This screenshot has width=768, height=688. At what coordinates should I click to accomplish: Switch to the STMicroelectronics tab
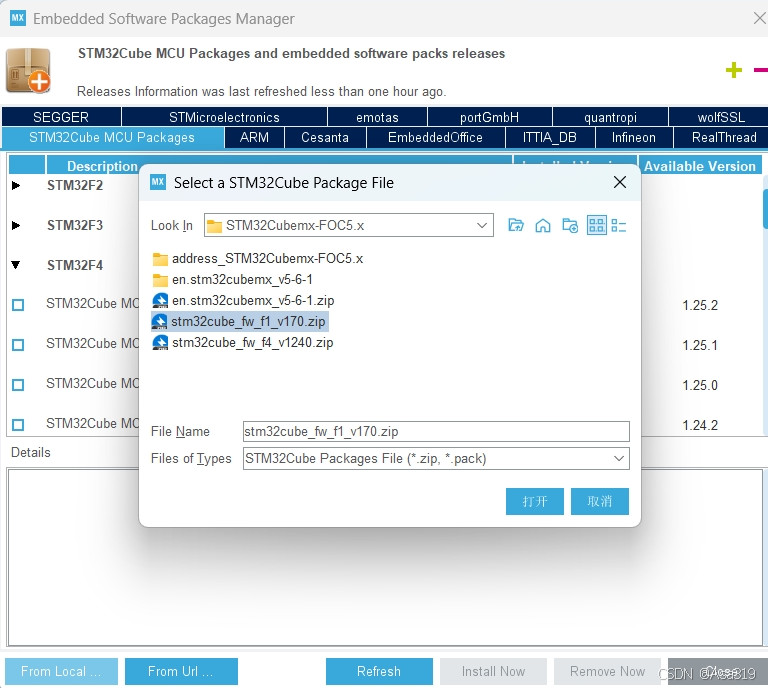(x=224, y=117)
